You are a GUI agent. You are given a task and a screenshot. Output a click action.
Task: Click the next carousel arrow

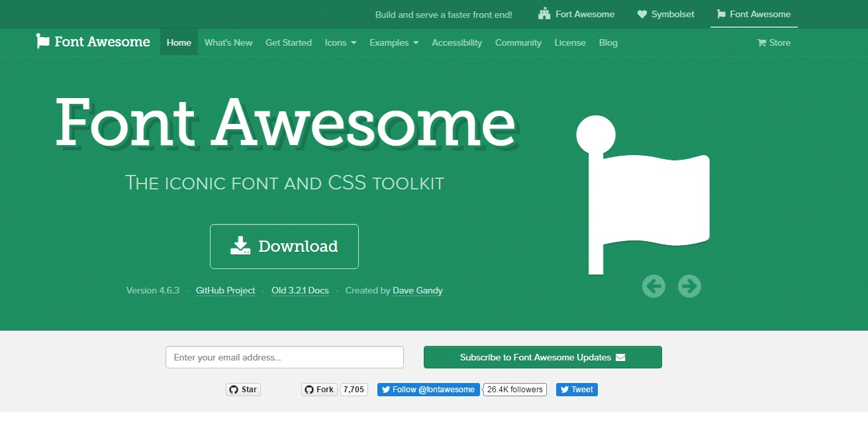pyautogui.click(x=689, y=286)
